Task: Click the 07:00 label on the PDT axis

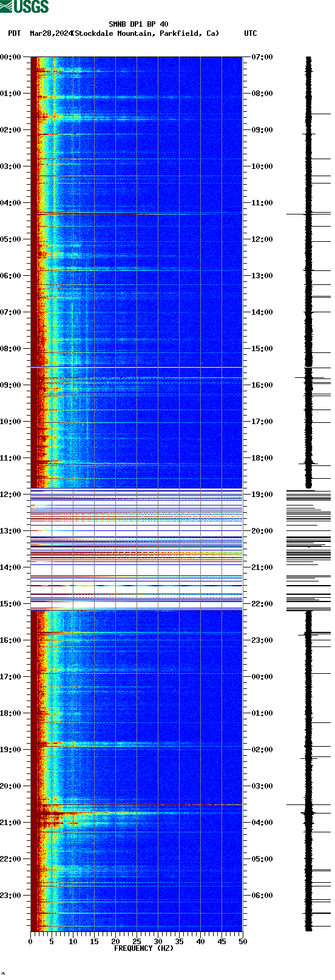Action: (10, 312)
